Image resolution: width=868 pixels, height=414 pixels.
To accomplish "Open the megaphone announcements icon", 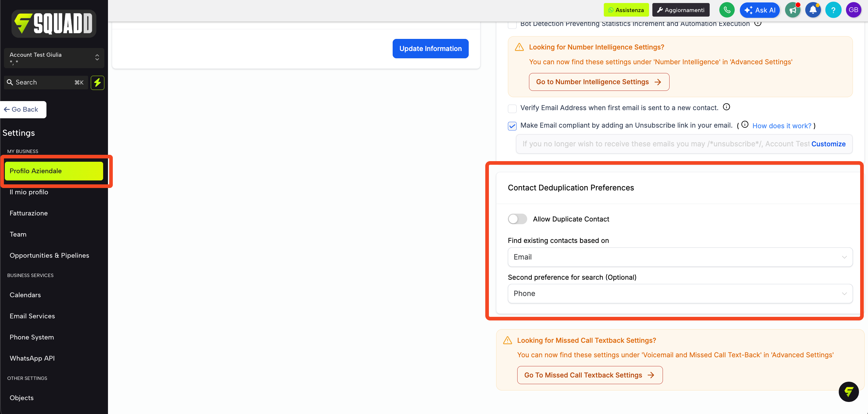I will 793,10.
